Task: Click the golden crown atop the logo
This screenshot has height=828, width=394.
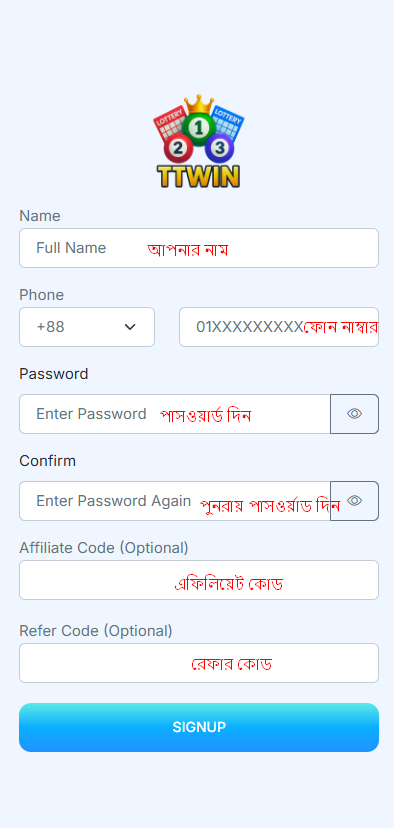Action: click(x=199, y=104)
